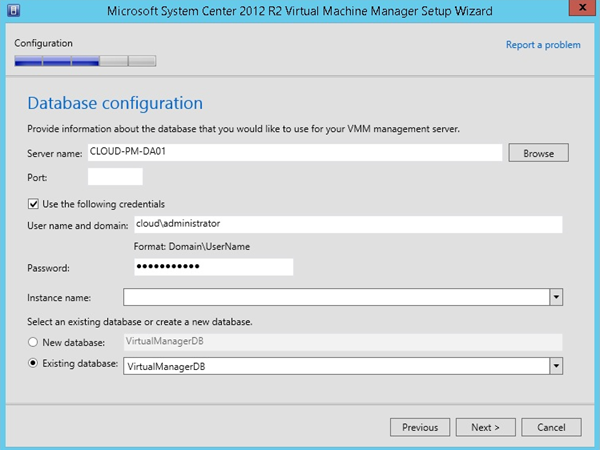Click VirtualManagerDB in Existing database box
600x450 pixels.
pos(166,367)
